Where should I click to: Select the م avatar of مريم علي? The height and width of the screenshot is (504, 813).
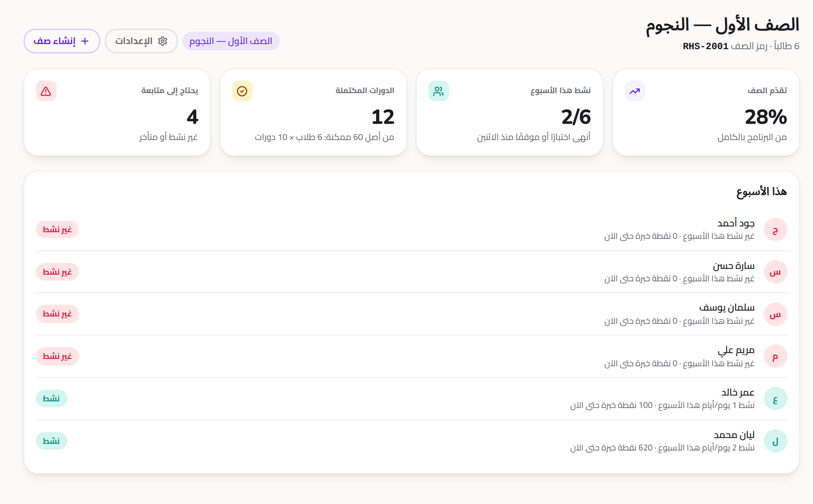(775, 357)
